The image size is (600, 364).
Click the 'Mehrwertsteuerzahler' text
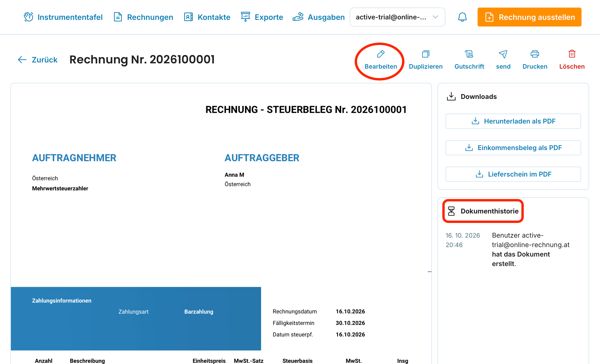tap(60, 188)
